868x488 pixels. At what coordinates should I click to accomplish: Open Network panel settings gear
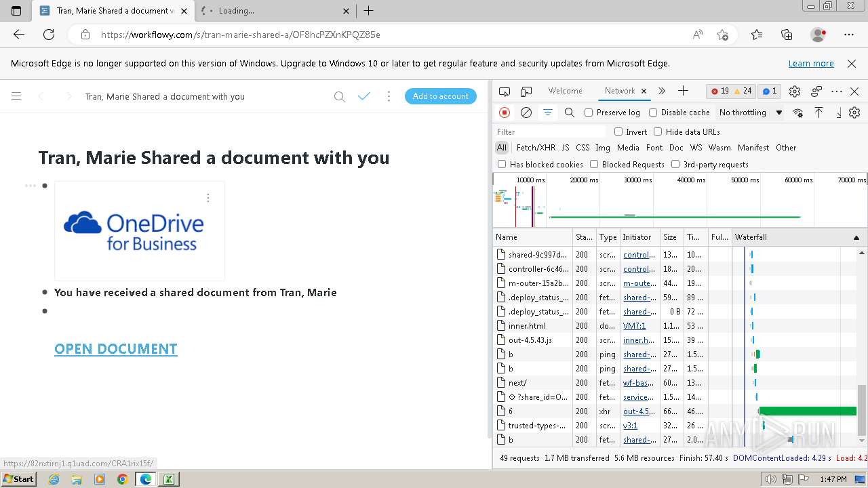(854, 113)
